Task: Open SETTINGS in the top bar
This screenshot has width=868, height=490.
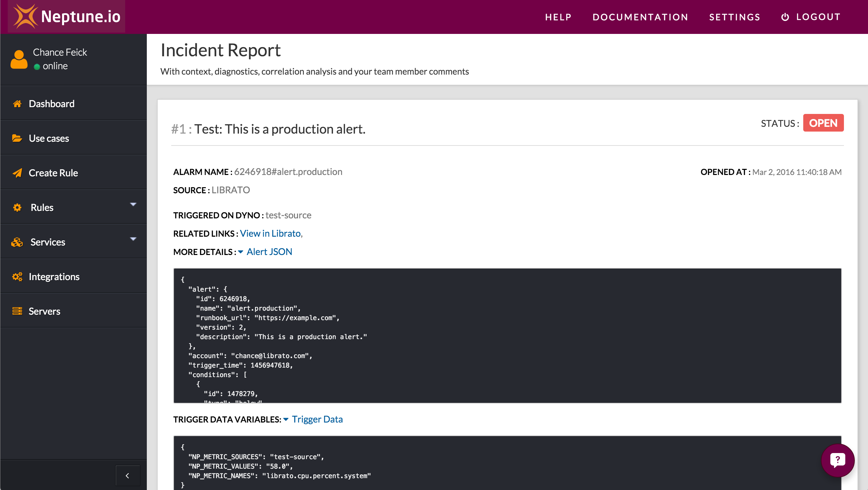Action: [x=735, y=17]
